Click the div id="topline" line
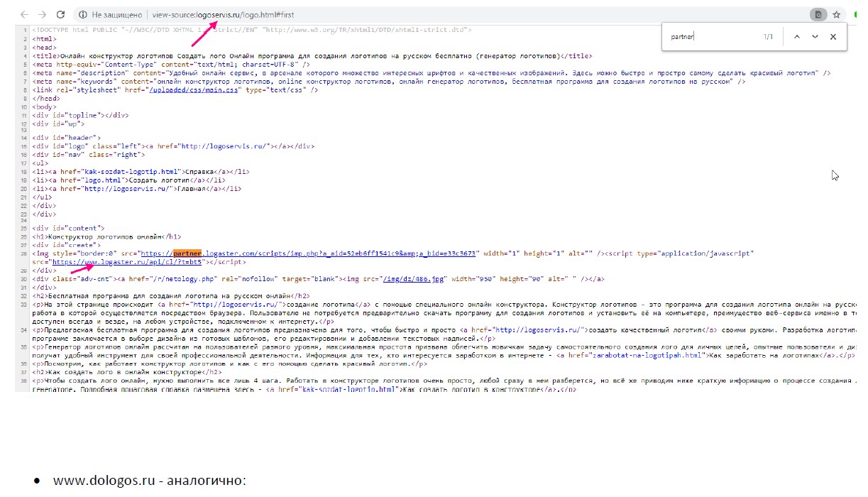 click(80, 114)
